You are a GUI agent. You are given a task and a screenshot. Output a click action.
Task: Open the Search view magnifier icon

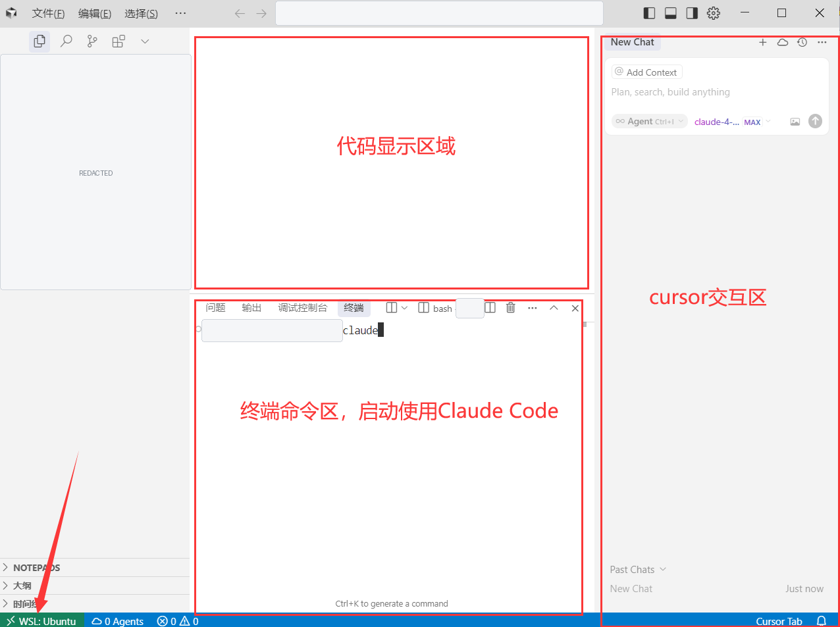[x=66, y=41]
